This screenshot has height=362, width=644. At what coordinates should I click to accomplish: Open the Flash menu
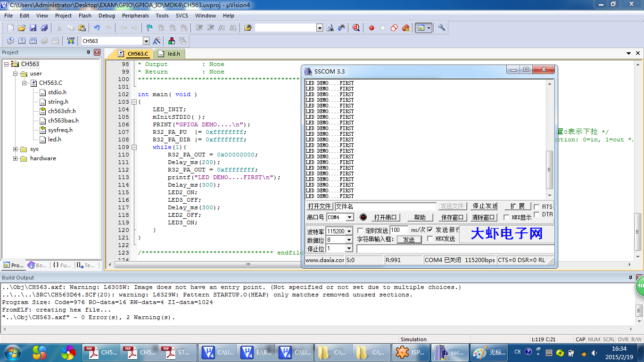[85, 16]
